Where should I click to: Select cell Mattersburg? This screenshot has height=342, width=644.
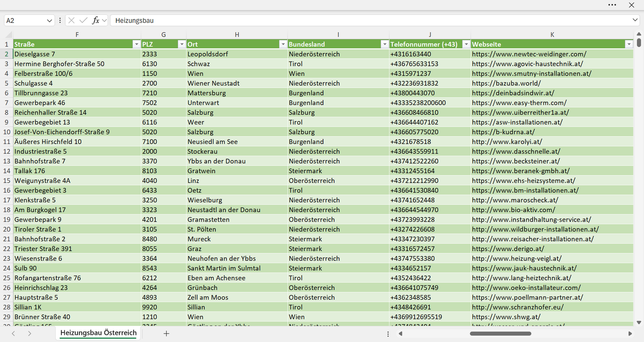(237, 93)
